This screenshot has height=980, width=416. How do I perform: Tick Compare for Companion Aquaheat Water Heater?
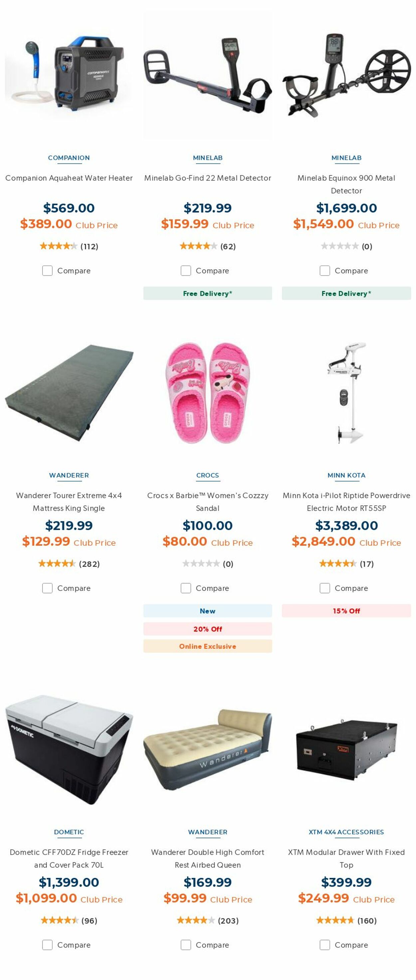pos(47,270)
